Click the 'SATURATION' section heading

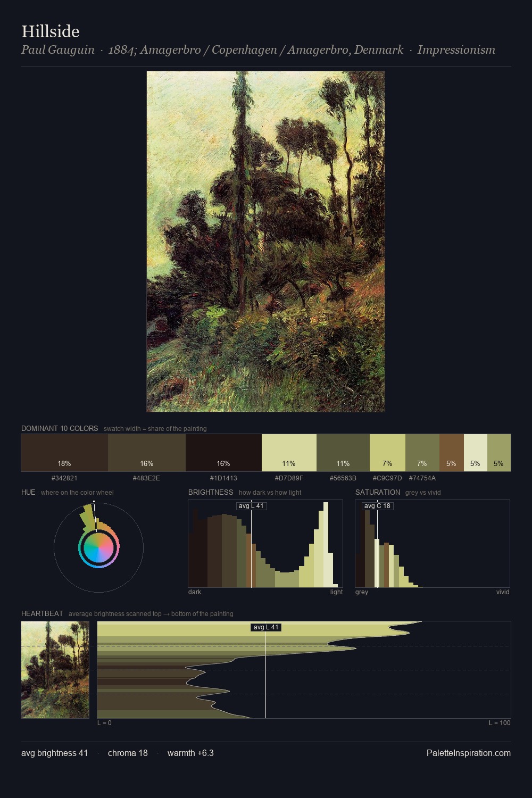tap(378, 492)
